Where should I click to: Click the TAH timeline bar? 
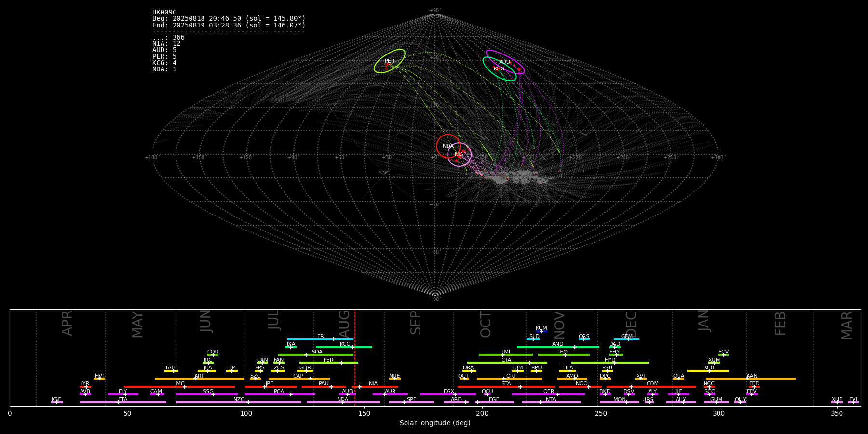(171, 371)
